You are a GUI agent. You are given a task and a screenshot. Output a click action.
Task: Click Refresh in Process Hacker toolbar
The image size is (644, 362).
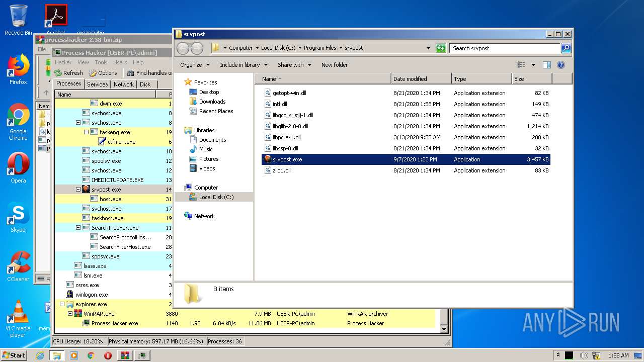(x=68, y=73)
